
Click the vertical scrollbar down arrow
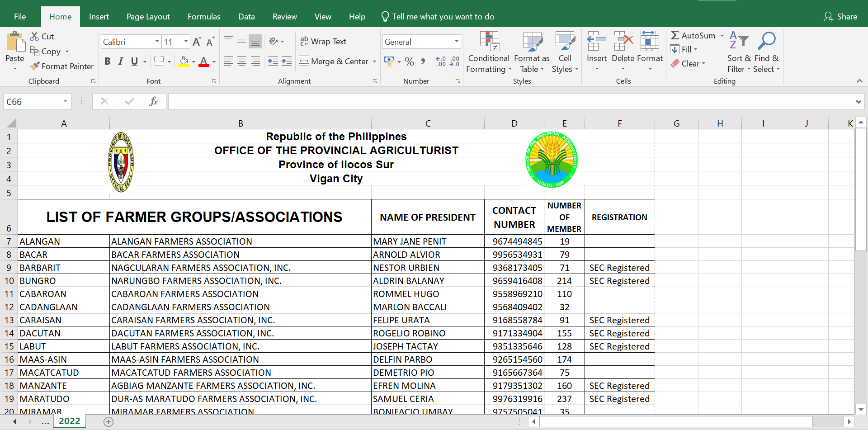[x=861, y=410]
